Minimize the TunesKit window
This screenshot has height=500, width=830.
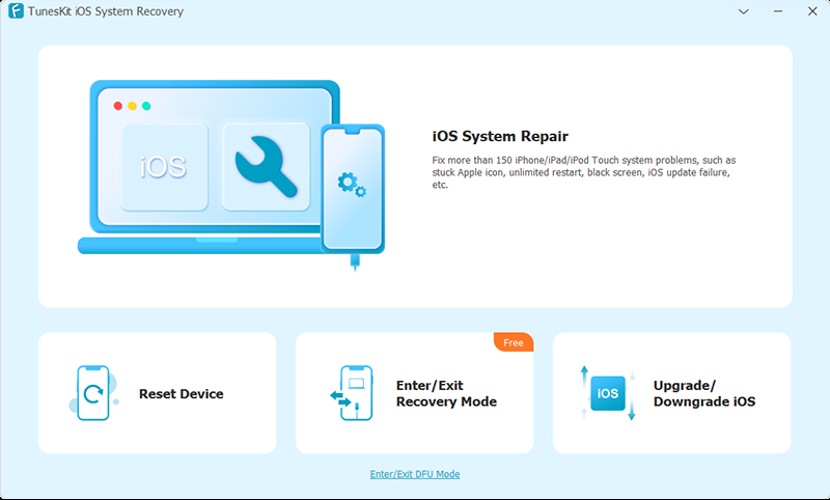[776, 12]
